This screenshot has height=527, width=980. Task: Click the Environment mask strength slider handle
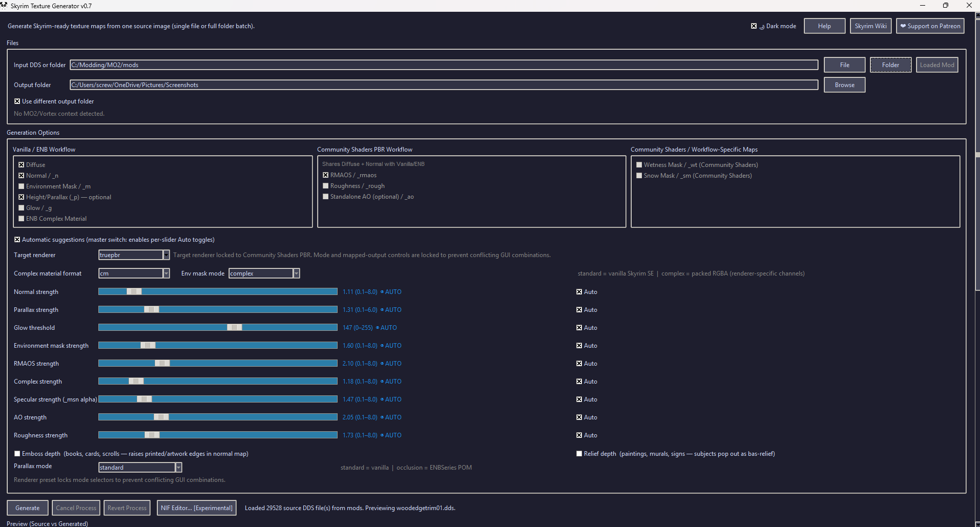pyautogui.click(x=148, y=346)
